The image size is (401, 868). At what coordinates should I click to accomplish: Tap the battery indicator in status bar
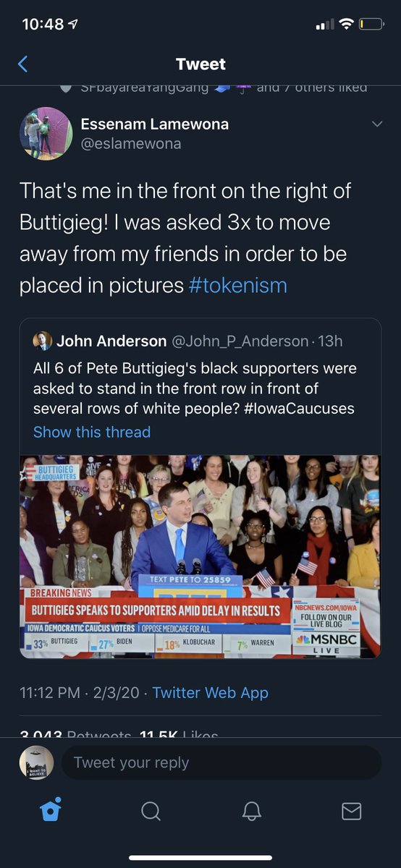click(x=371, y=25)
